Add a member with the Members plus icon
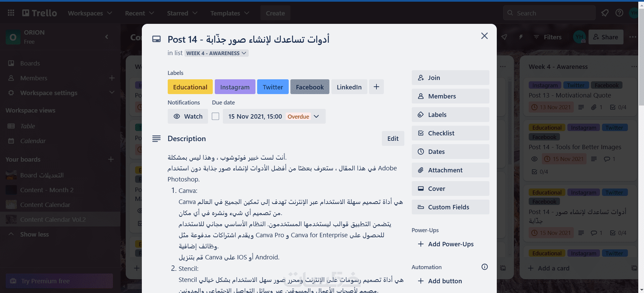This screenshot has width=644, height=293. coord(112,78)
